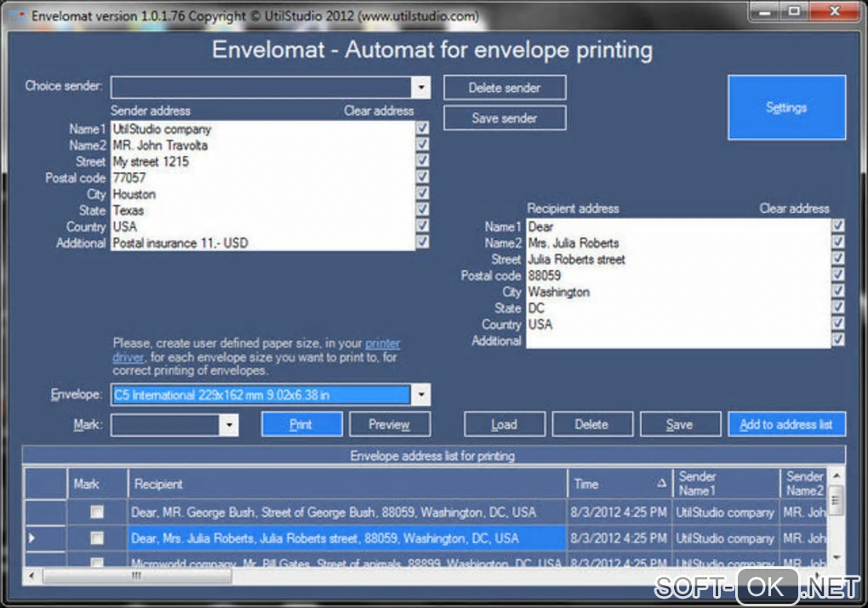Toggle recipient Name2 clear checkbox
Viewport: 868px width, 608px height.
pos(838,242)
